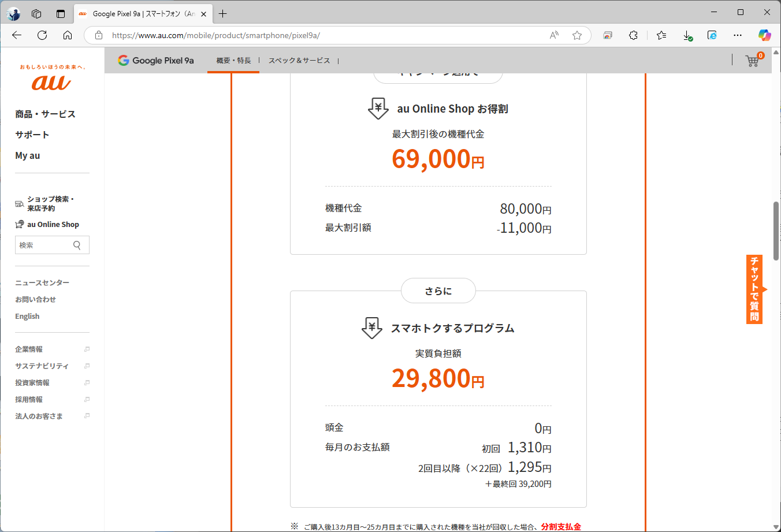Open チャットで質問 chat button
This screenshot has height=532, width=781.
pyautogui.click(x=754, y=289)
